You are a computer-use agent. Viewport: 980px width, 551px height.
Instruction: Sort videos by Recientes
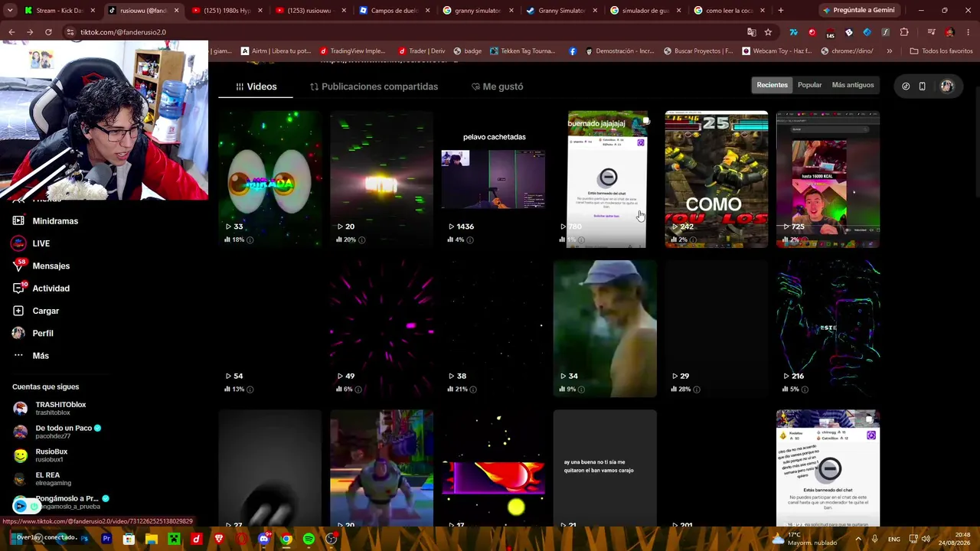(772, 85)
